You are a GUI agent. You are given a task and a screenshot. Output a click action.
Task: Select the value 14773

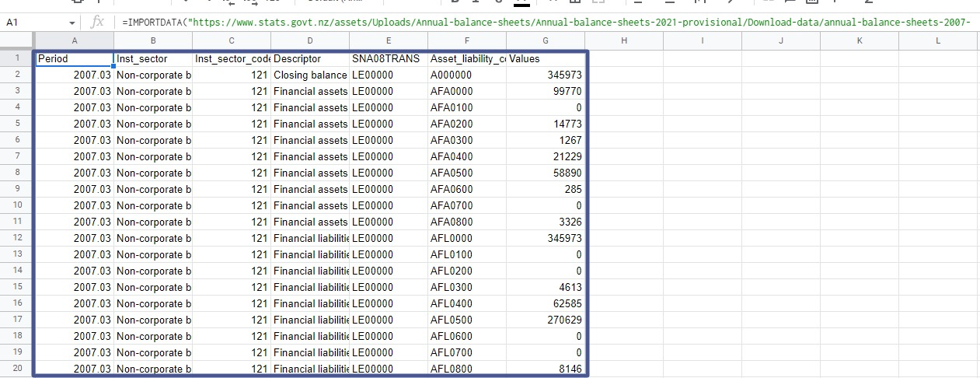[x=546, y=124]
